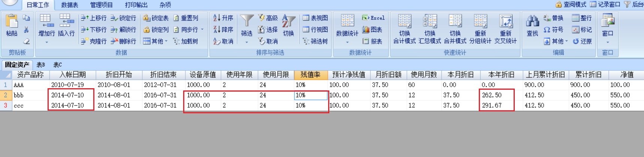Switch to the 表C sheet tab
Screen dimensions: 644x157
57,65
